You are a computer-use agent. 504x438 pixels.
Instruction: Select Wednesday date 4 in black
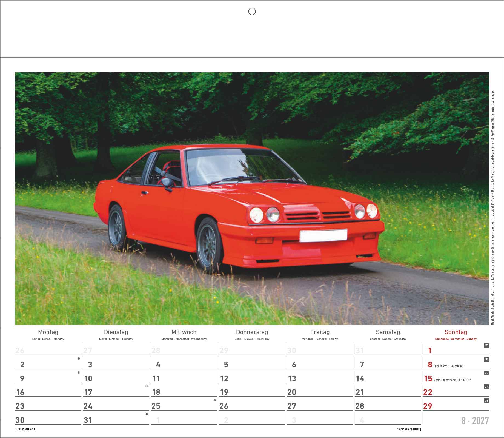[x=158, y=365]
